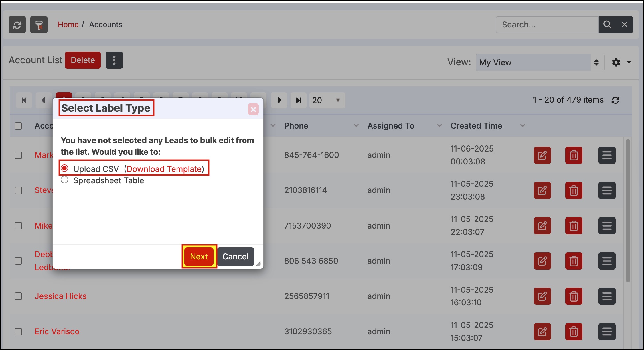Viewport: 644px width, 350px height.
Task: Select the Spreadsheet Table radio option
Action: pos(64,180)
